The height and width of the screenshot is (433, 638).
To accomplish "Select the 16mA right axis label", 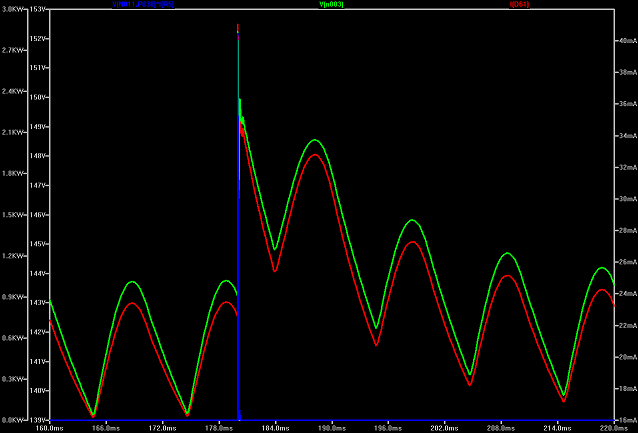I will click(623, 419).
